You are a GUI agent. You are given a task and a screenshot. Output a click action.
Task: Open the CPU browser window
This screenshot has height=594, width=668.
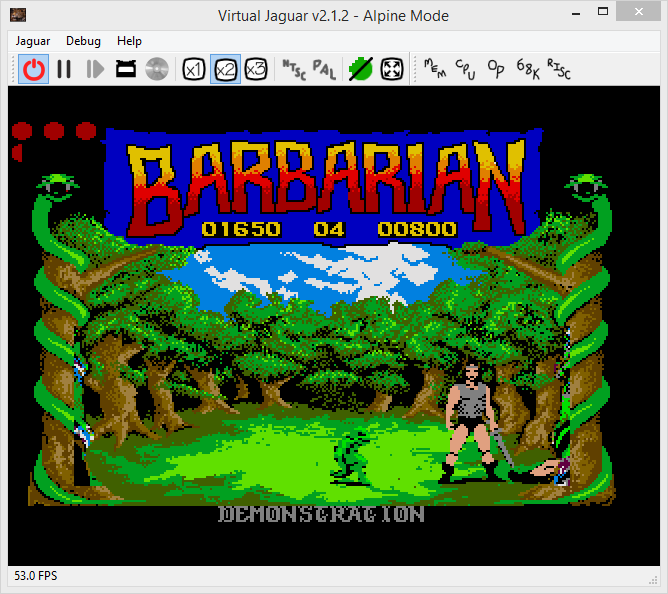(465, 69)
